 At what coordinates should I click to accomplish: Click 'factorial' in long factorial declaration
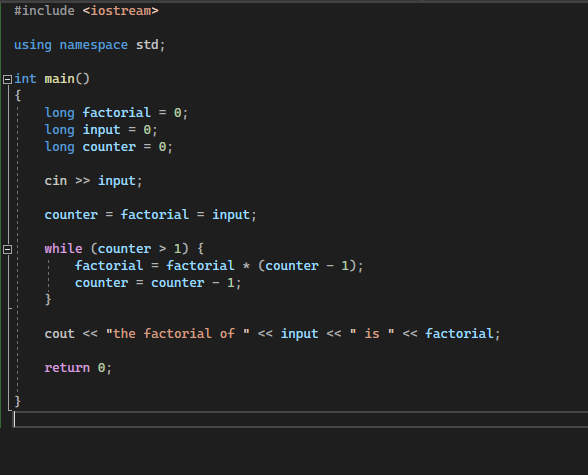[x=117, y=113]
